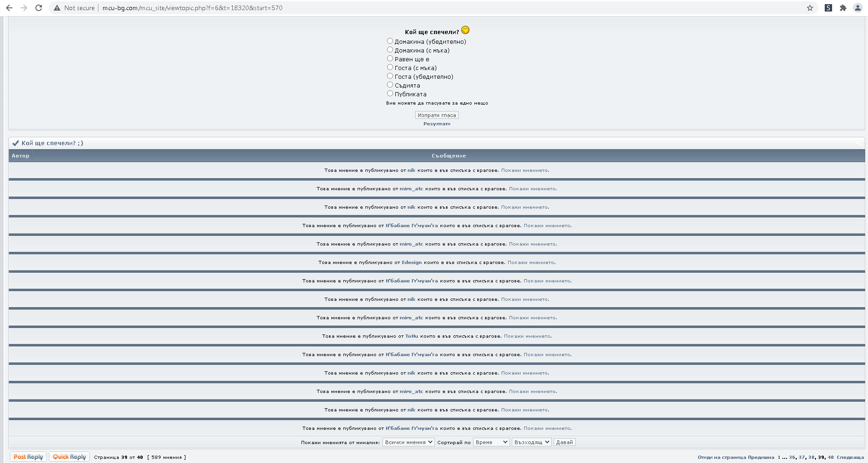This screenshot has width=868, height=463.
Task: Show hidden post from ToHu
Action: coord(527,336)
